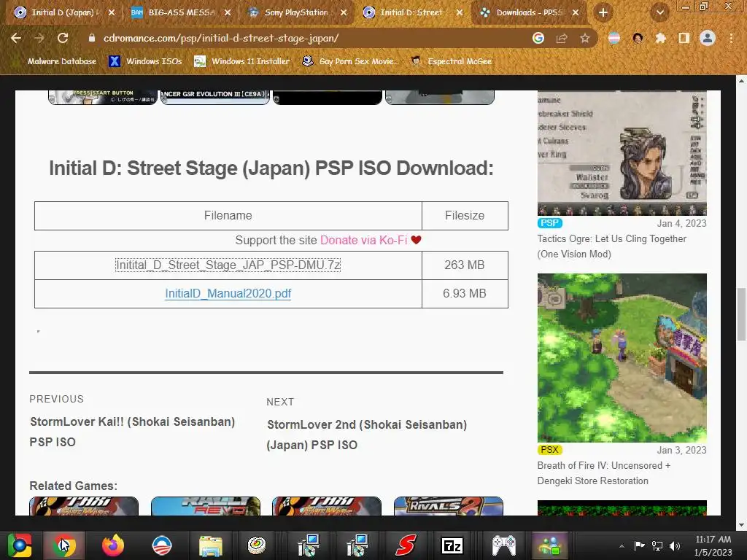This screenshot has width=747, height=560.
Task: Open Breath of Fire IV: Uncensored link
Action: (604, 472)
